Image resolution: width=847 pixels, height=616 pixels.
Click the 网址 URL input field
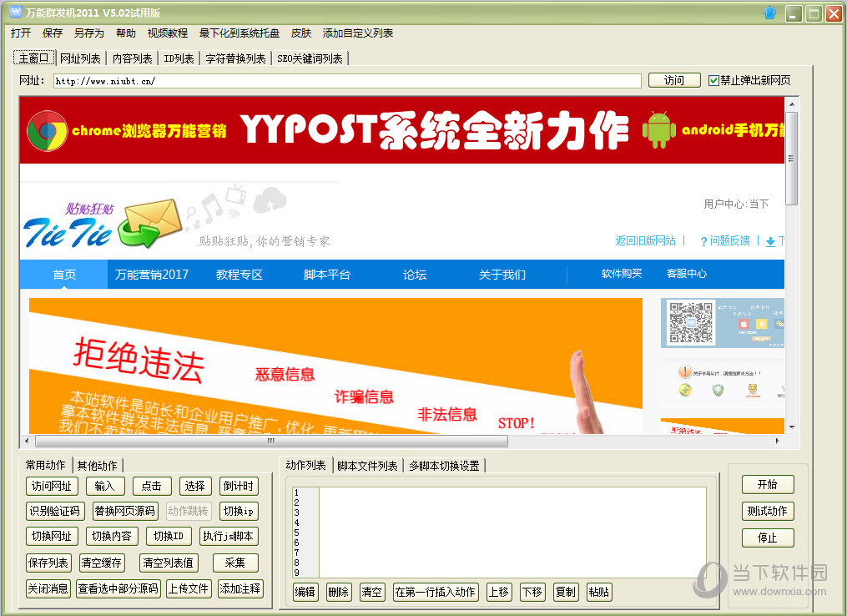(x=347, y=81)
